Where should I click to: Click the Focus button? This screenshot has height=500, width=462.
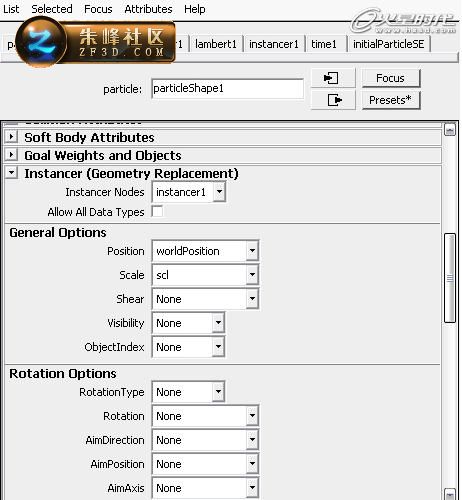(391, 78)
